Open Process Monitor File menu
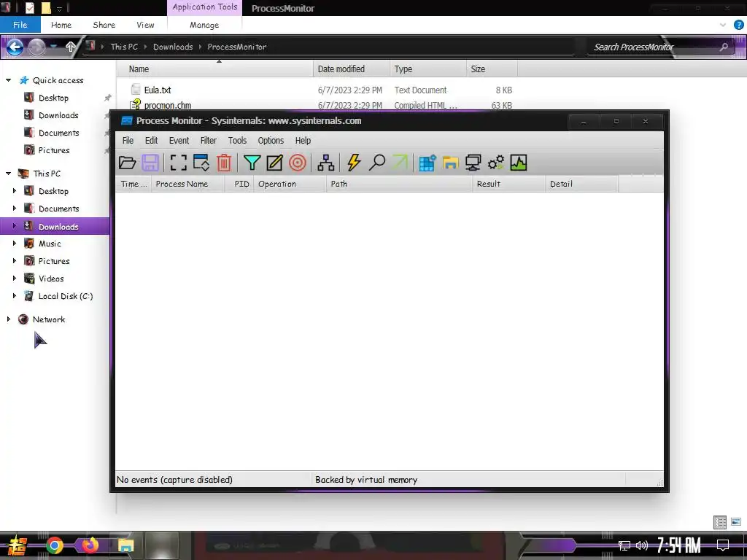This screenshot has height=560, width=747. point(128,141)
